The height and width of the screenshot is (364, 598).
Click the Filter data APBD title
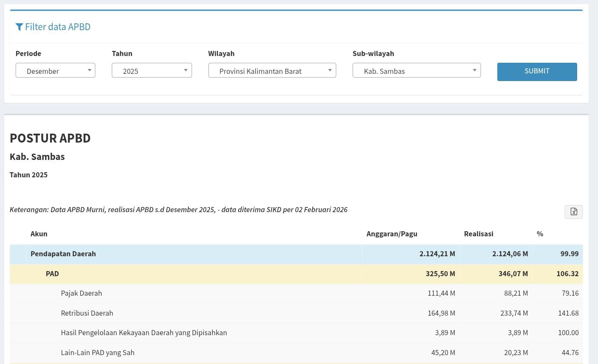58,27
